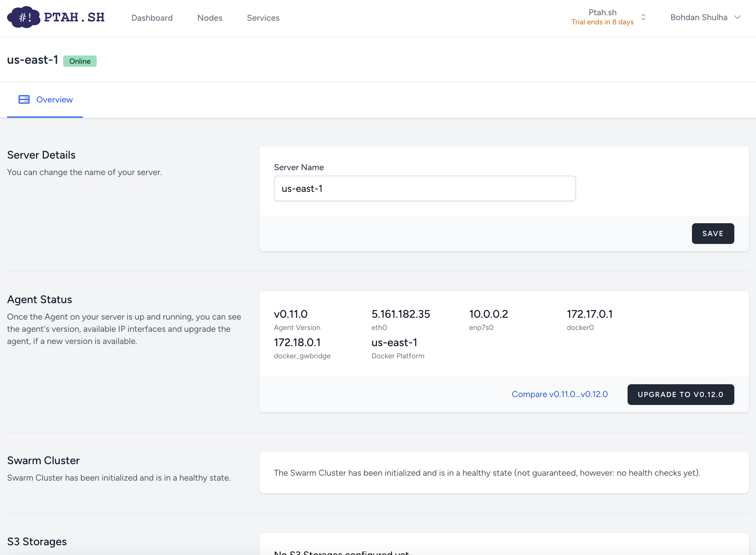The width and height of the screenshot is (756, 555).
Task: Click the Agent Status section heading
Action: pos(39,299)
